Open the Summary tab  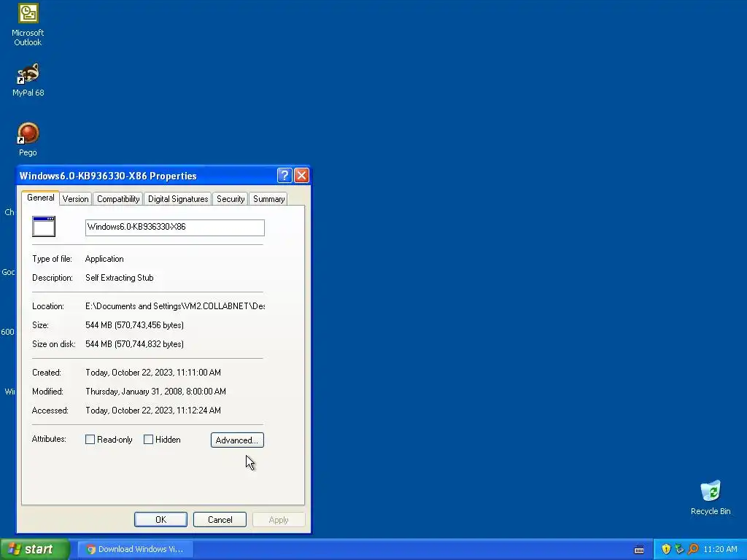click(268, 199)
